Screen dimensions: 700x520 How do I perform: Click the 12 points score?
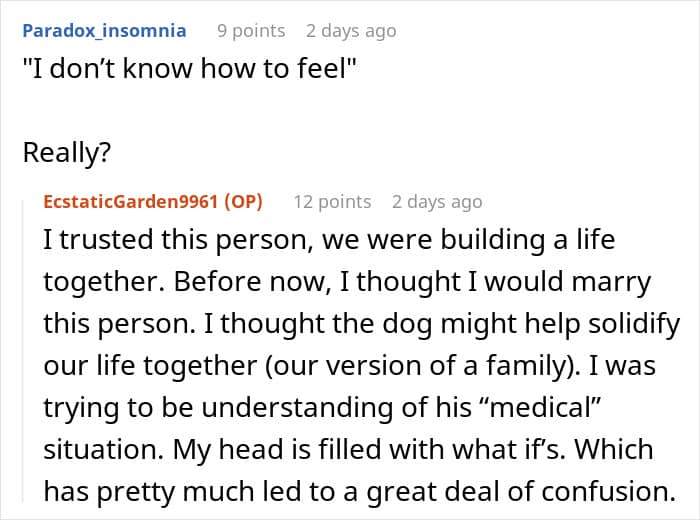[x=332, y=202]
